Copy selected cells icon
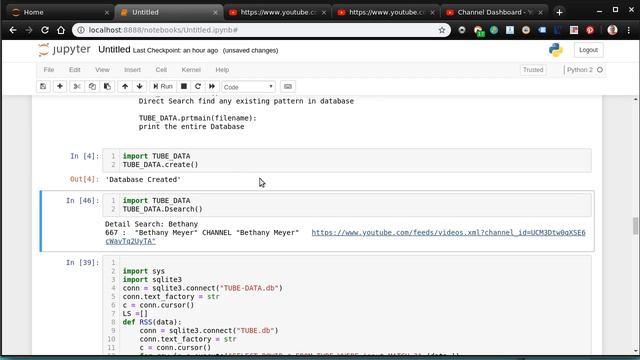The height and width of the screenshot is (360, 640). tap(92, 87)
